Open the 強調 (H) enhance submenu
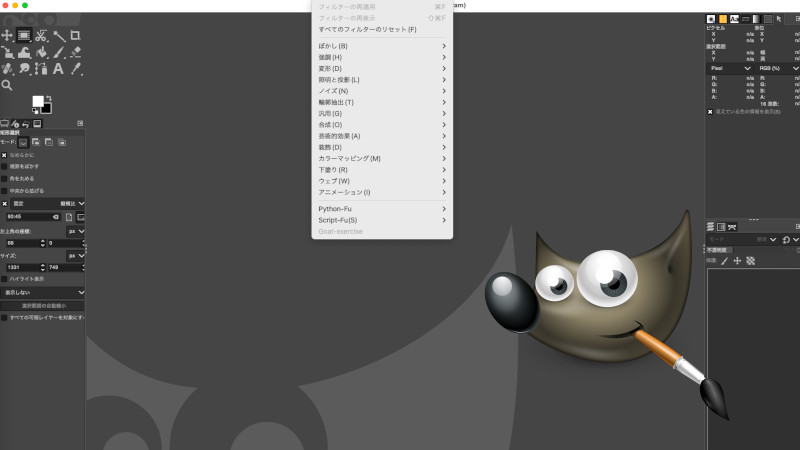This screenshot has width=800, height=450. click(x=382, y=57)
